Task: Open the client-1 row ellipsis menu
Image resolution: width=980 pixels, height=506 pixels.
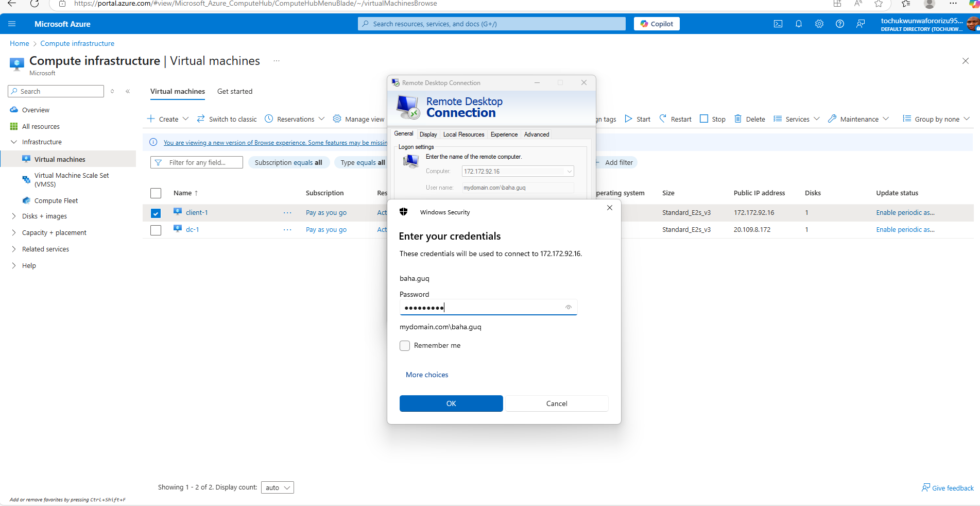Action: click(287, 213)
